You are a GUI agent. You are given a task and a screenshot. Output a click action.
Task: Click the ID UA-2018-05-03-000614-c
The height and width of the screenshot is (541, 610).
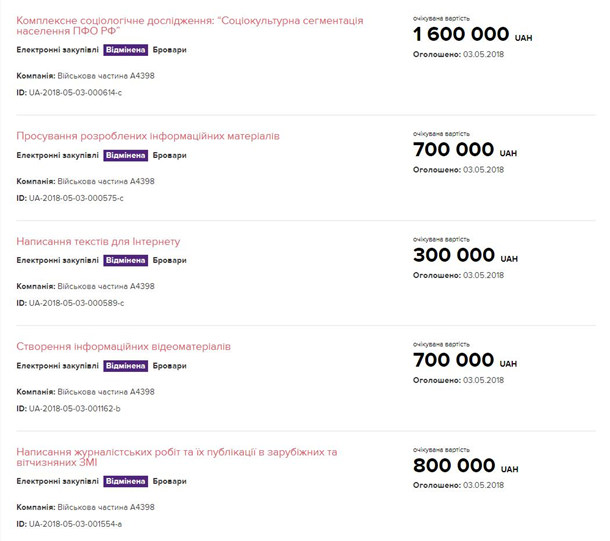(75, 92)
